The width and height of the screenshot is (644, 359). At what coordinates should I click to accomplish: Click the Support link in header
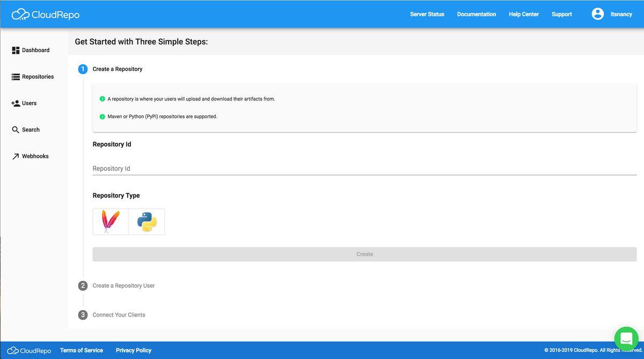click(x=561, y=14)
